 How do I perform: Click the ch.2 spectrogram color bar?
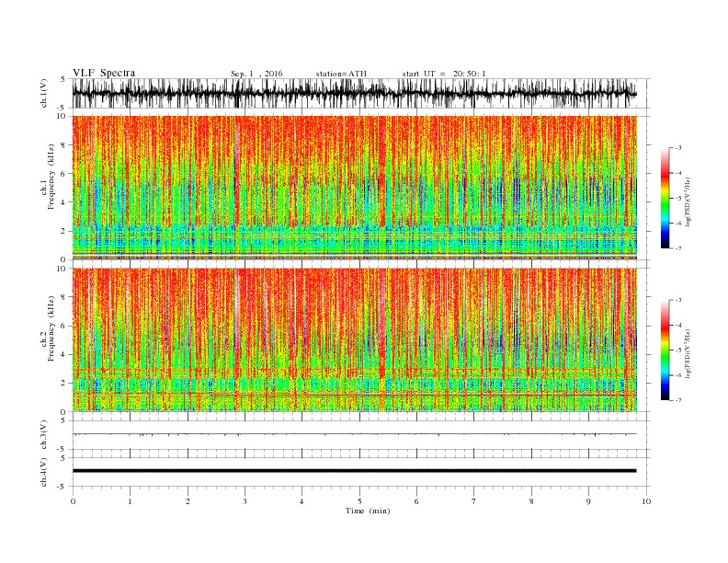pos(665,350)
